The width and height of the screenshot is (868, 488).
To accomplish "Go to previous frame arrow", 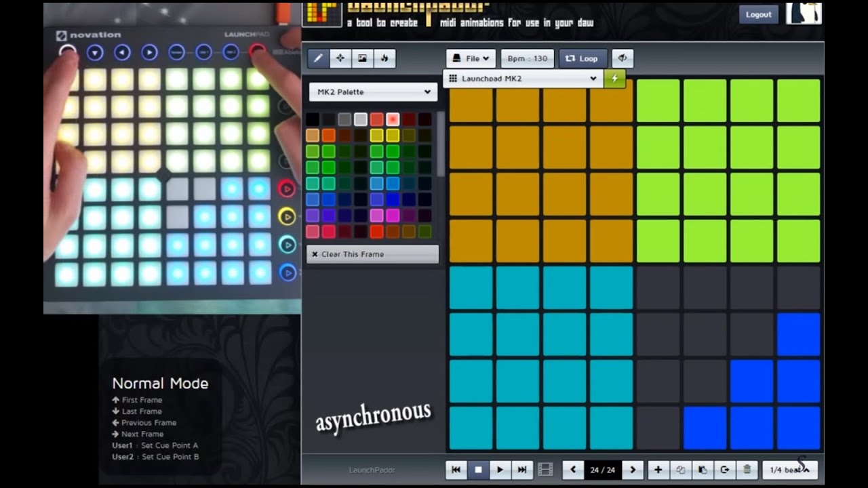I will [x=574, y=470].
